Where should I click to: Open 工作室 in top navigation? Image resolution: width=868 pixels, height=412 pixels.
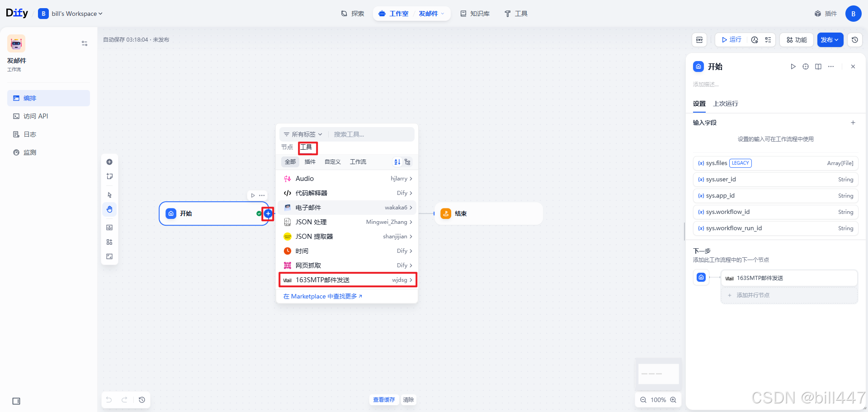coord(394,14)
